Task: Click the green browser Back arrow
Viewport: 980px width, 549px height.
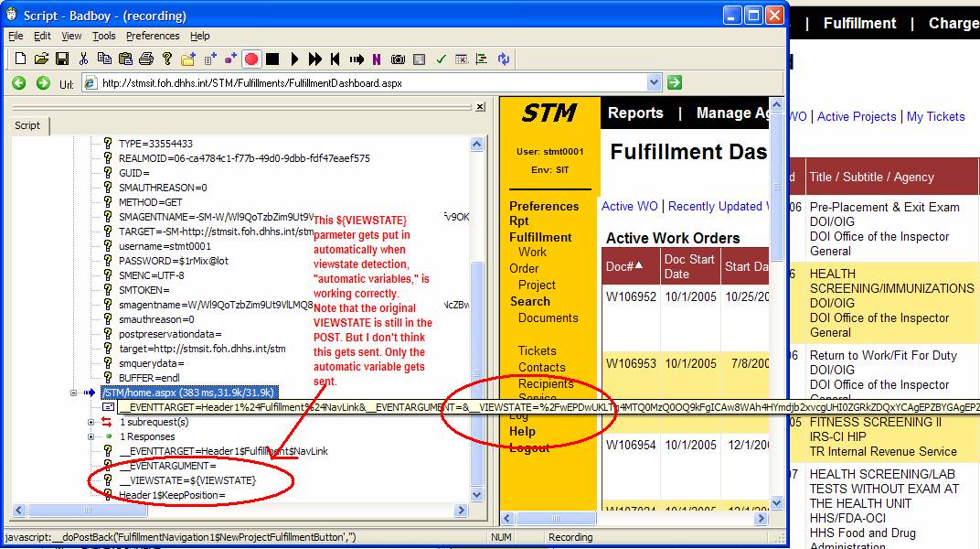Action: pyautogui.click(x=18, y=83)
